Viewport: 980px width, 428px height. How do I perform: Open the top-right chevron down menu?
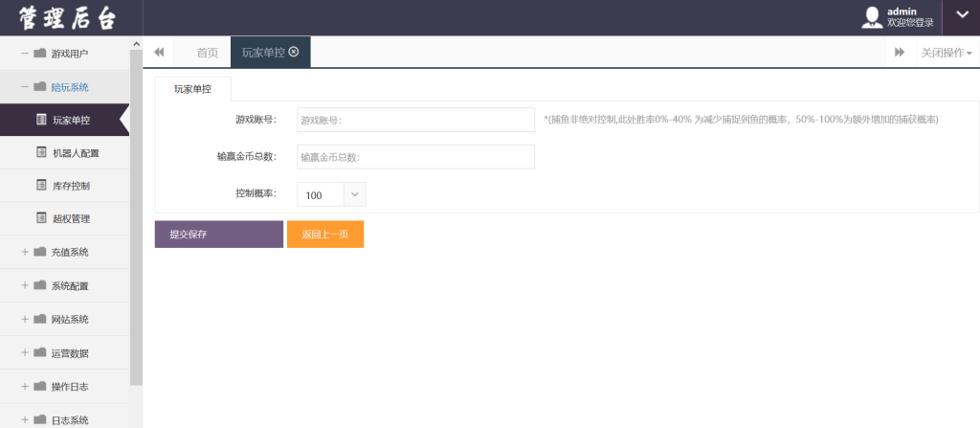pyautogui.click(x=961, y=15)
